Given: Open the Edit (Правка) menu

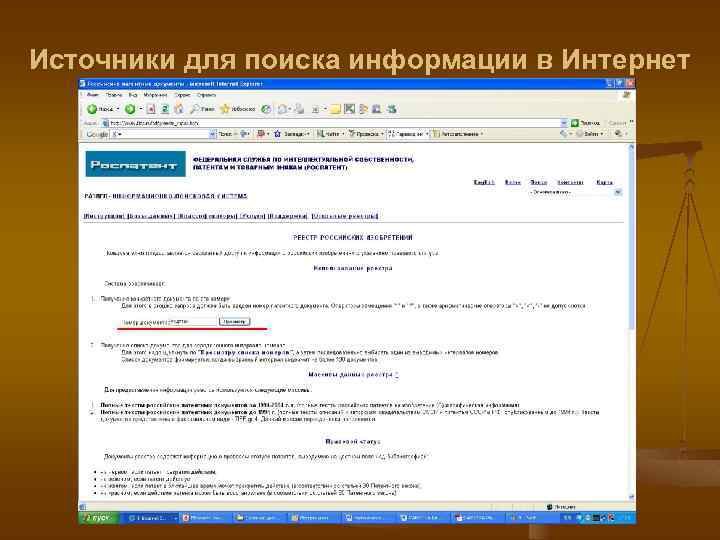Looking at the screenshot, I should 114,95.
